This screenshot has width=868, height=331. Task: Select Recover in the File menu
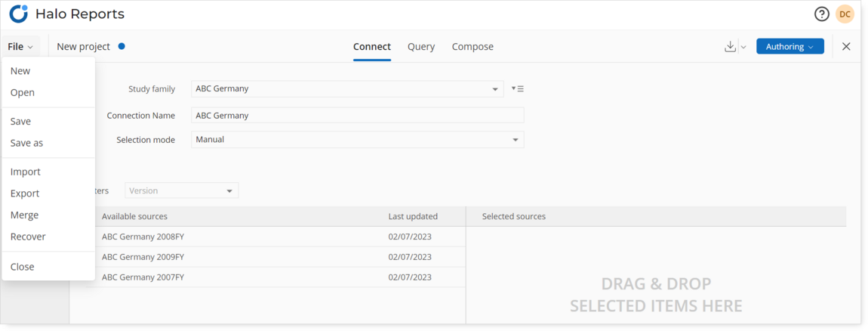[x=28, y=237]
